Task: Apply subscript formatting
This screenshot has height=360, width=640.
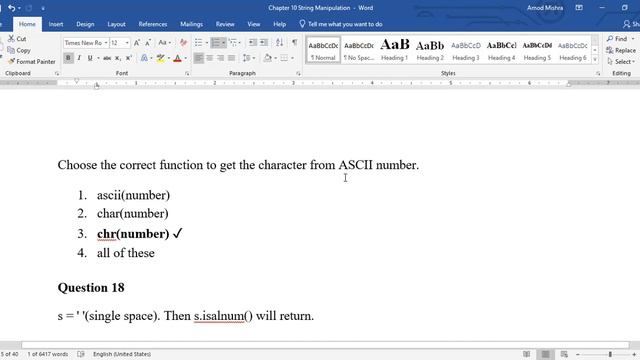Action: click(x=118, y=58)
